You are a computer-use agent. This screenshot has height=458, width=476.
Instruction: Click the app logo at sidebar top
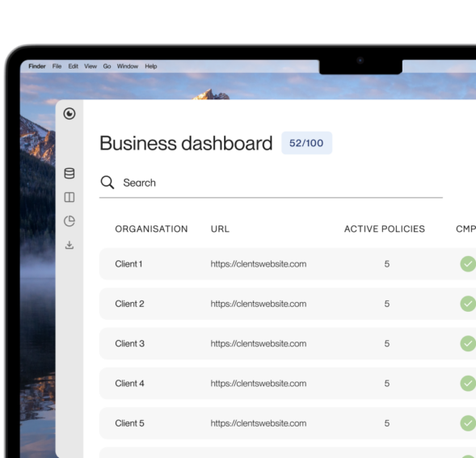(70, 114)
